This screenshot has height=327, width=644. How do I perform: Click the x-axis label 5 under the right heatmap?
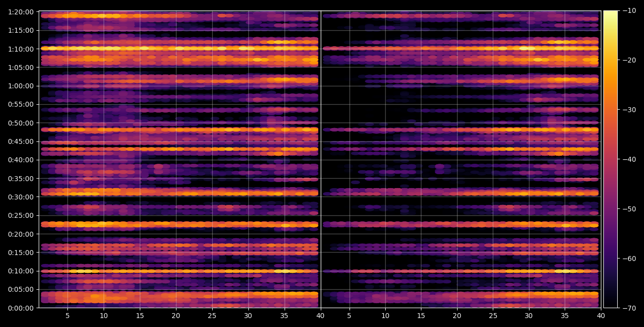349,316
